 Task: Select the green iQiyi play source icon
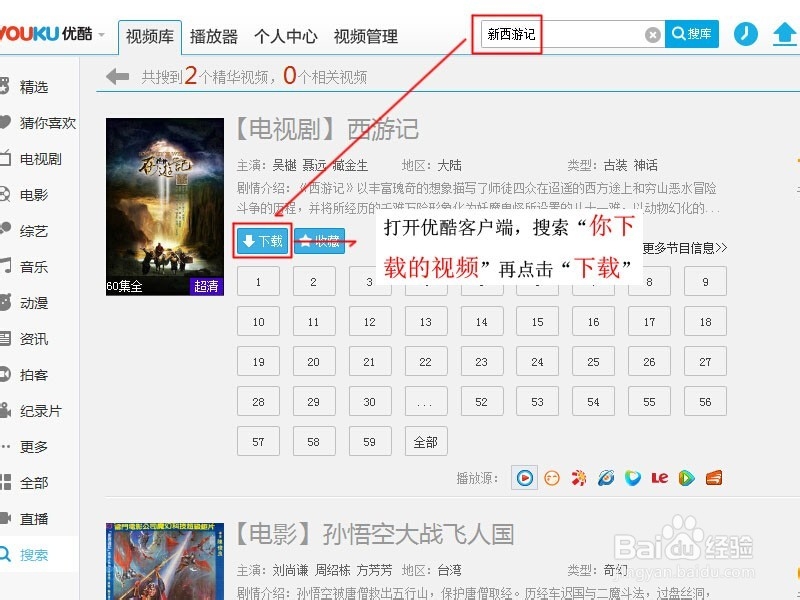pos(687,478)
